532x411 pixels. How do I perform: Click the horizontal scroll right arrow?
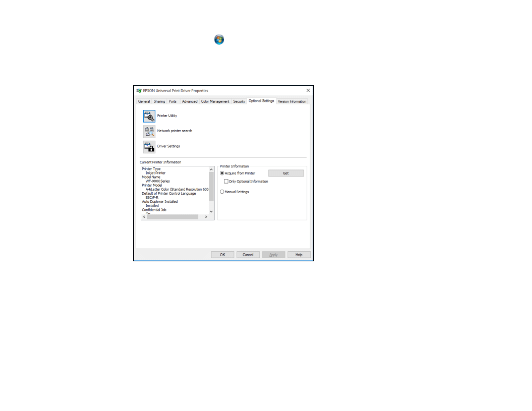206,217
